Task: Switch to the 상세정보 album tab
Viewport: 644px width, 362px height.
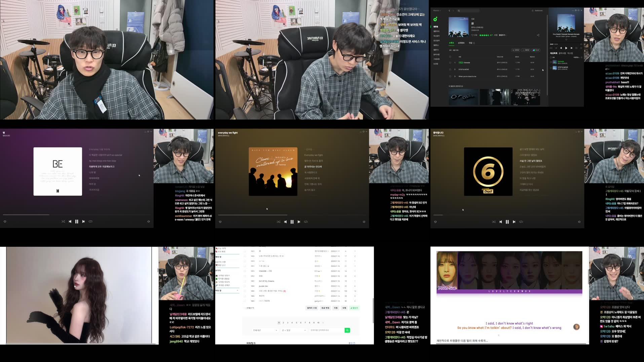Action: pyautogui.click(x=461, y=43)
